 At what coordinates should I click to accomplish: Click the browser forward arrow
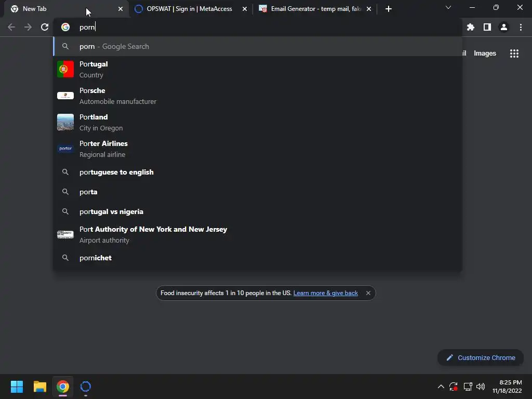(x=28, y=27)
